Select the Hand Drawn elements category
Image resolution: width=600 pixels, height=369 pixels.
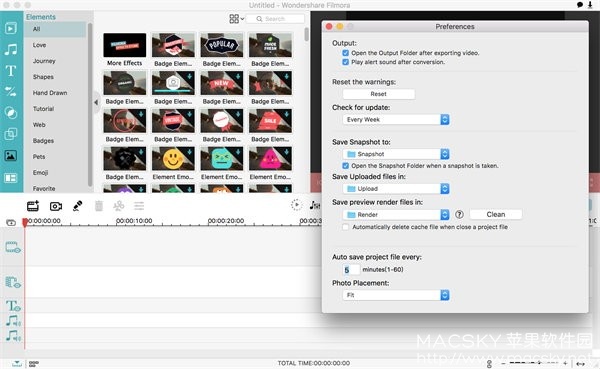point(50,93)
